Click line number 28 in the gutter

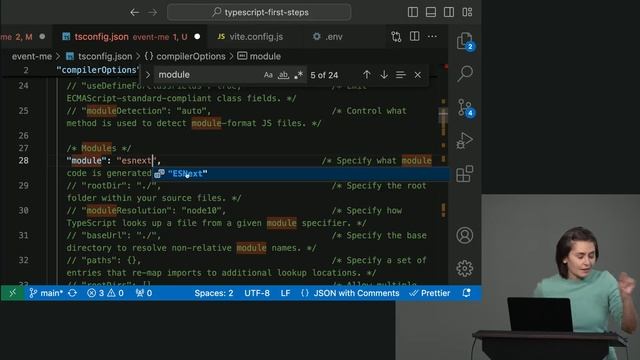pos(24,160)
